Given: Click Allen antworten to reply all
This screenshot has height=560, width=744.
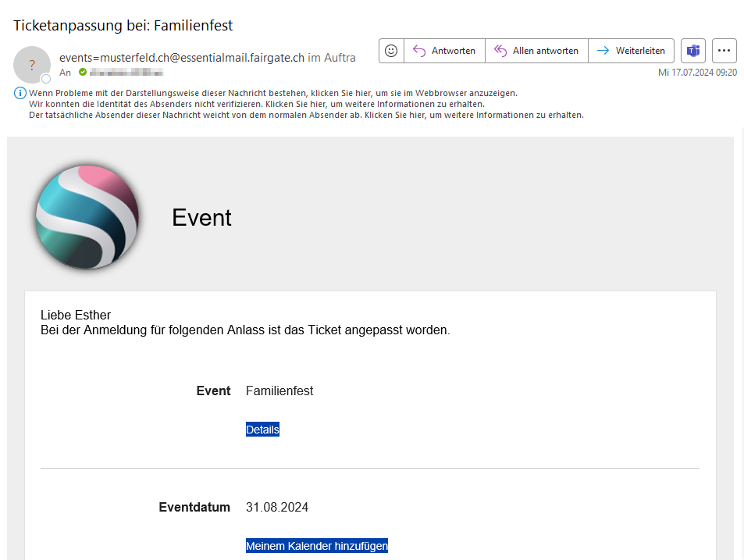Looking at the screenshot, I should tap(536, 51).
